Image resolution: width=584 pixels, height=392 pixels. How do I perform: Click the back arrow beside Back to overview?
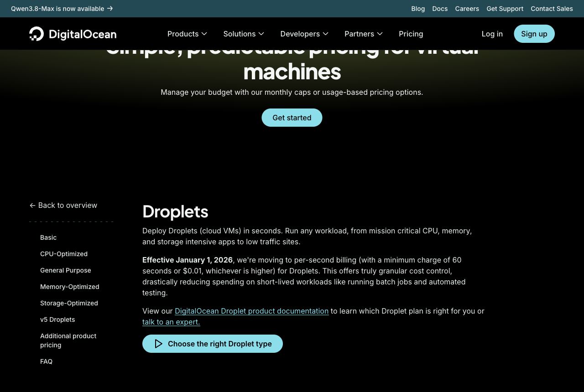pos(32,206)
